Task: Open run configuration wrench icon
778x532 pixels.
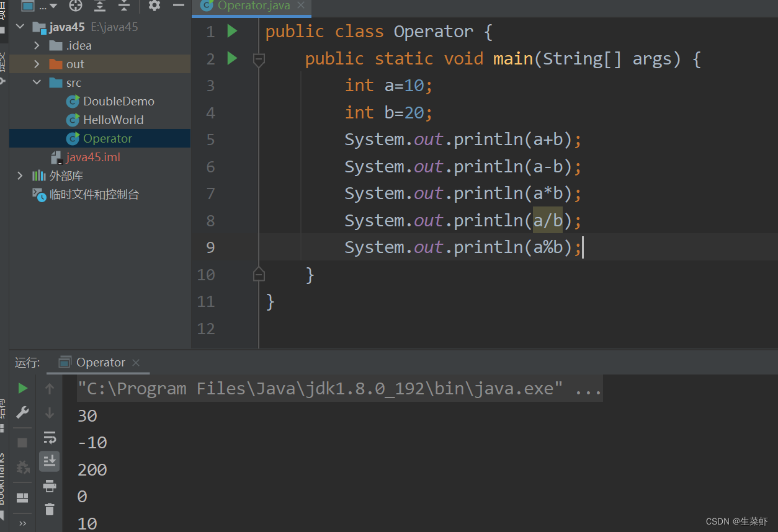Action: click(x=22, y=412)
